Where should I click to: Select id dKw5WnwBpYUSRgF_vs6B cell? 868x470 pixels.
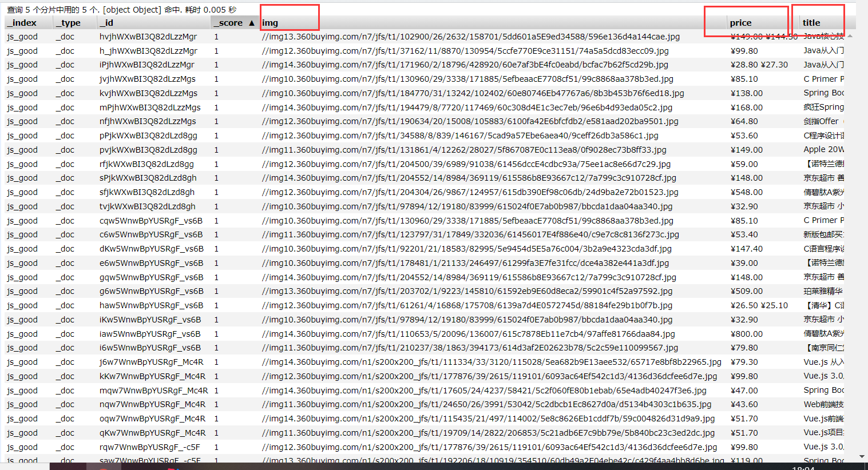152,249
